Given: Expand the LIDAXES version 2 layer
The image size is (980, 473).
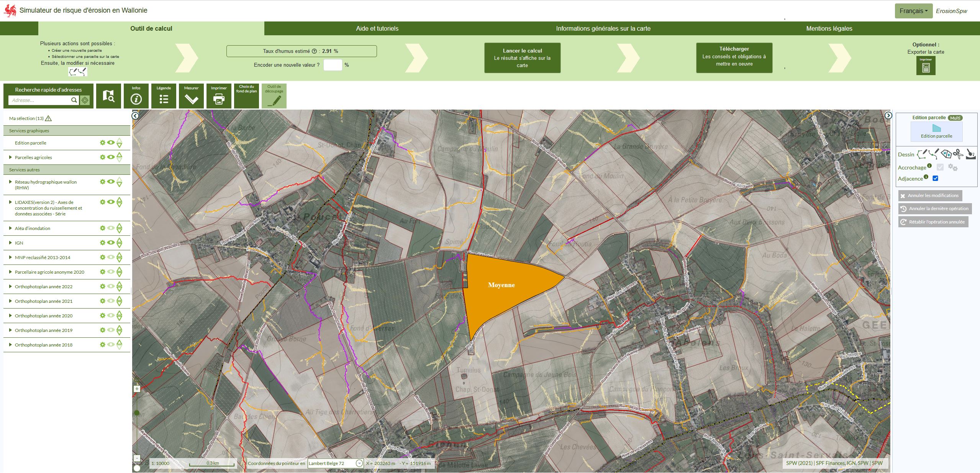Looking at the screenshot, I should coord(10,202).
